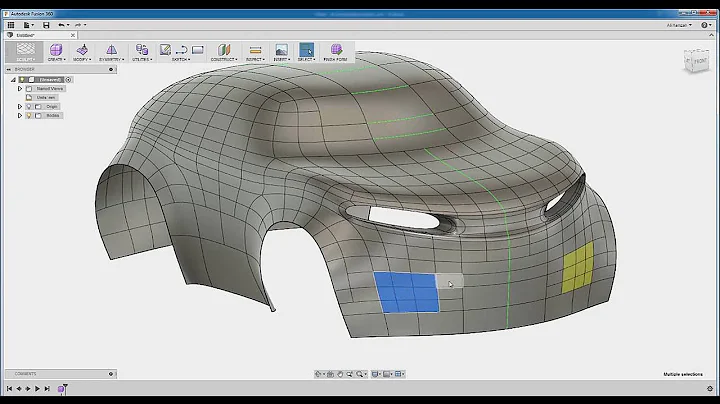Click the Comments panel label
Viewport: 720px width, 404px height.
click(25, 374)
